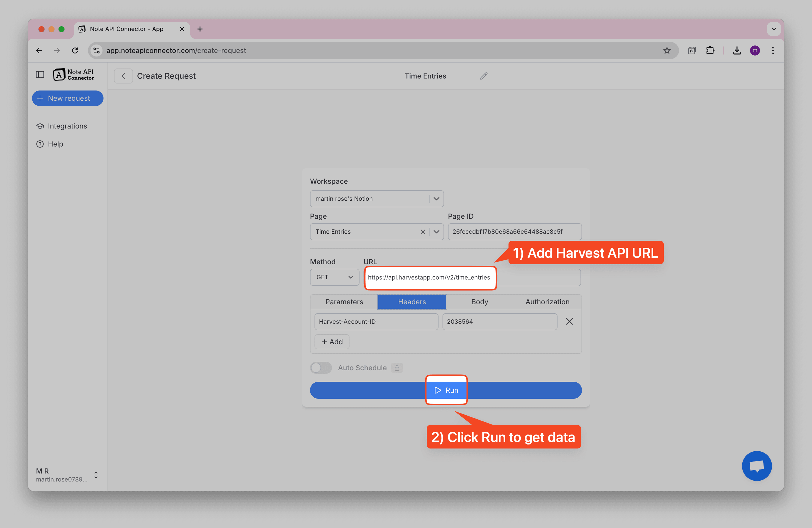Click the URL input field
Viewport: 812px width, 528px height.
[x=472, y=277]
